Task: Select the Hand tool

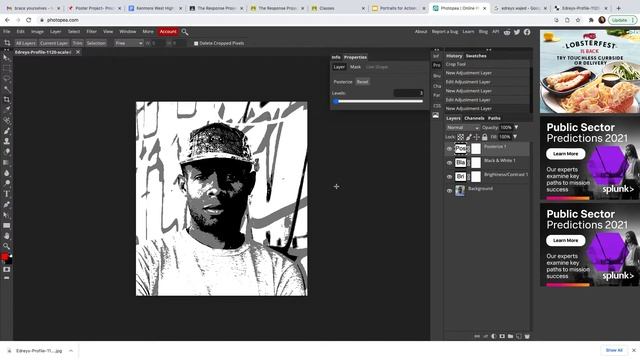Action: [6, 236]
